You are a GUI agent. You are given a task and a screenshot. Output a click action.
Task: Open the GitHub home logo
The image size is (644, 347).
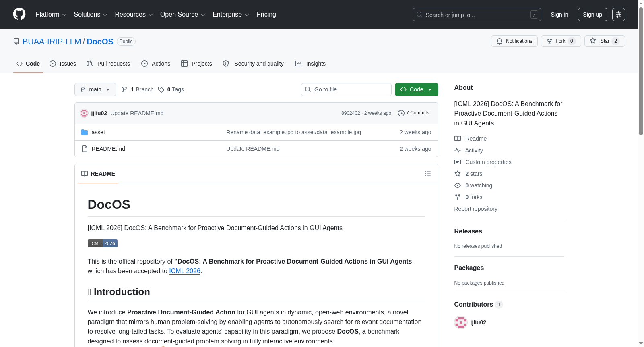[x=19, y=14]
